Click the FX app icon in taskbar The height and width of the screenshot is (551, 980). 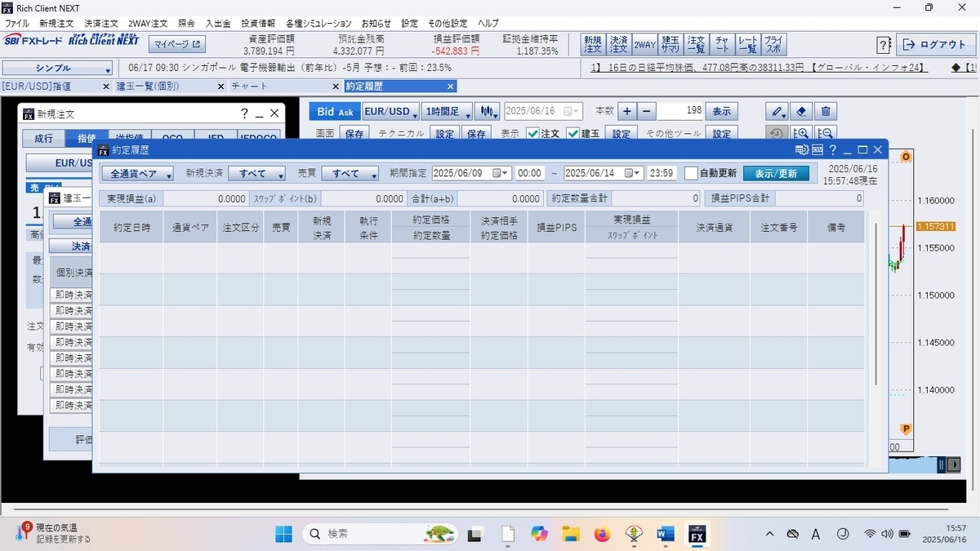tap(697, 535)
